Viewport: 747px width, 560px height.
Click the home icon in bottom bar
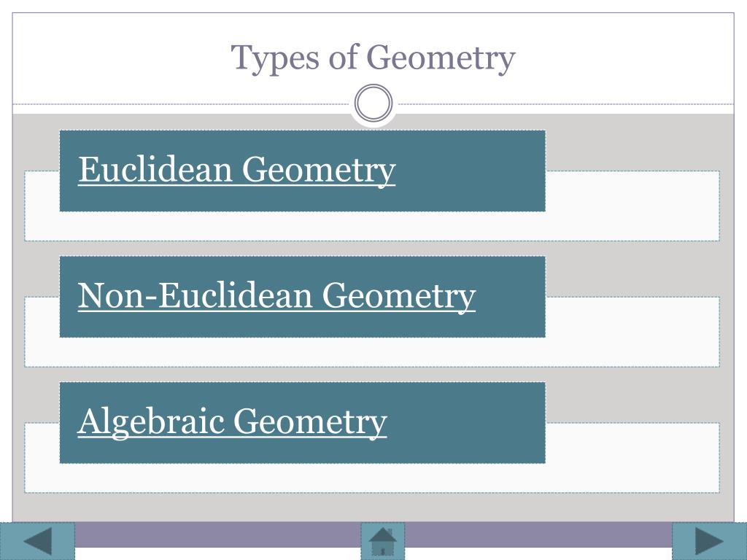pyautogui.click(x=382, y=541)
